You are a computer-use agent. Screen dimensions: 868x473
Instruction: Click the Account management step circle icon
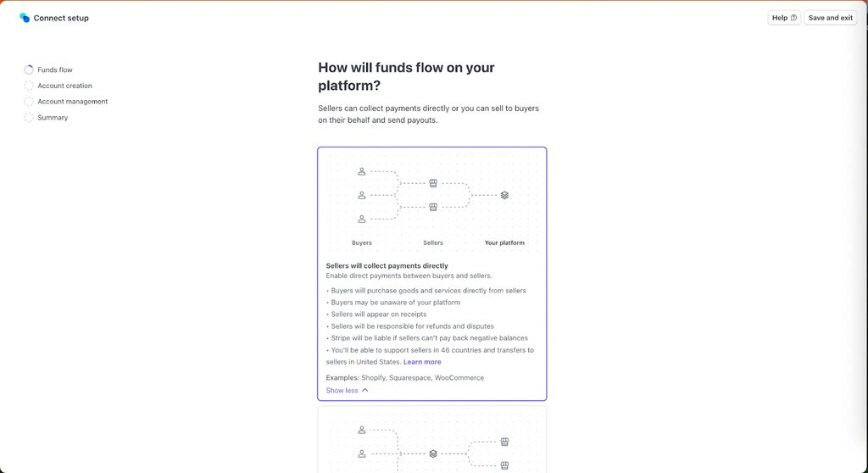coord(29,102)
